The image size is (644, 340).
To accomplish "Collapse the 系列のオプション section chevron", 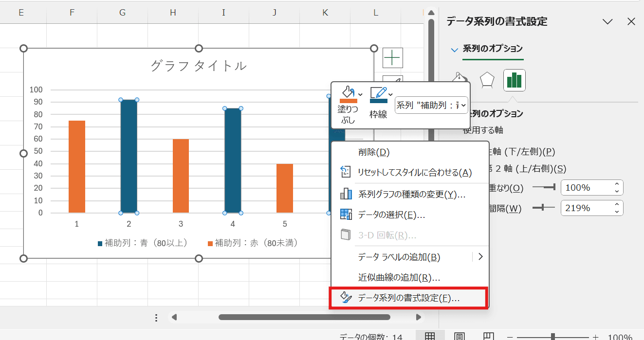I will click(x=455, y=49).
